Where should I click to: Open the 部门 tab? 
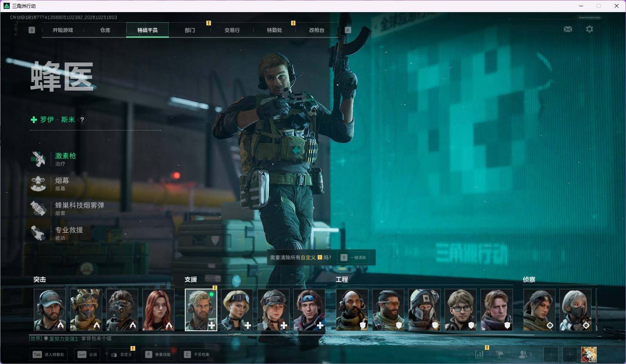190,30
